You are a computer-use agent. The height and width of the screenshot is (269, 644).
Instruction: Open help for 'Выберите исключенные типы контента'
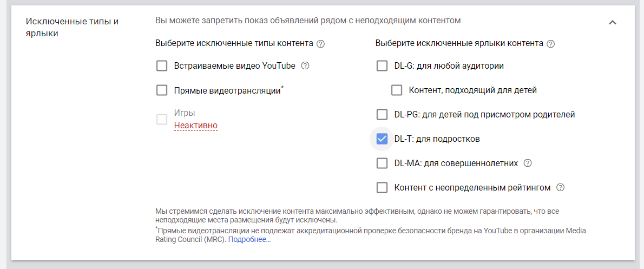pos(320,44)
